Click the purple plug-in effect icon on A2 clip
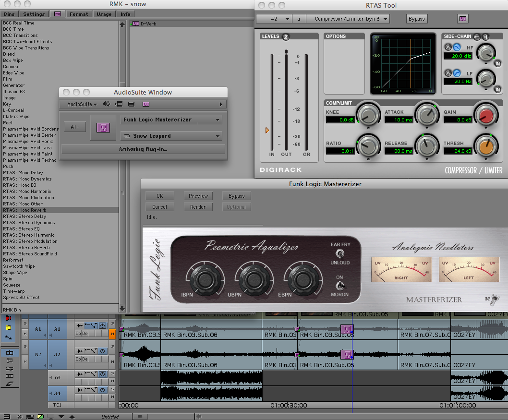The width and height of the screenshot is (508, 420). tap(347, 355)
